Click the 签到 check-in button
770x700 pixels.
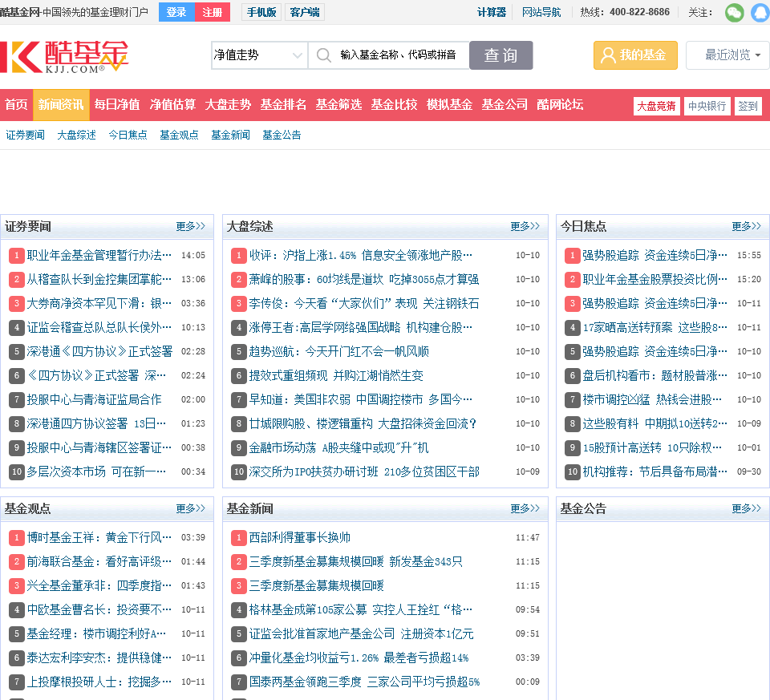(748, 106)
